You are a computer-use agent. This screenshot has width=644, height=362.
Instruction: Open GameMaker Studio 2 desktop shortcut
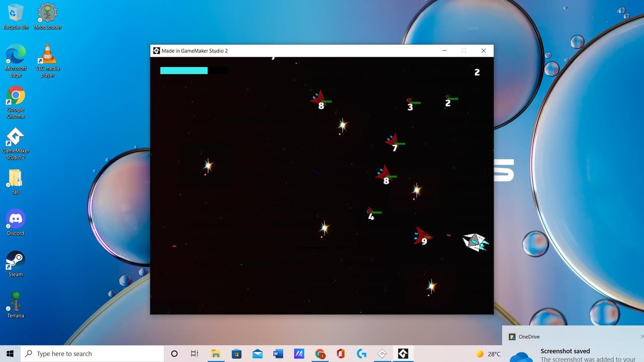16,143
